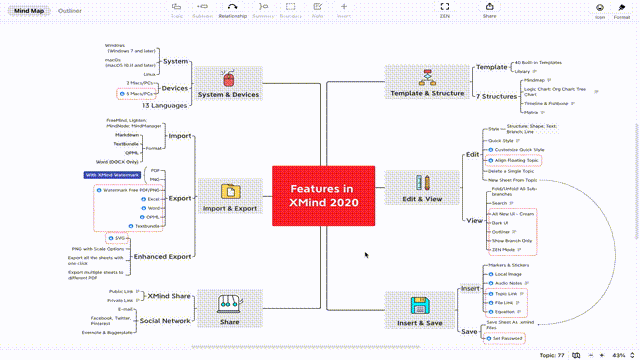This screenshot has height=360, width=640.
Task: Click the blue marker beside SVG
Action: [111, 238]
